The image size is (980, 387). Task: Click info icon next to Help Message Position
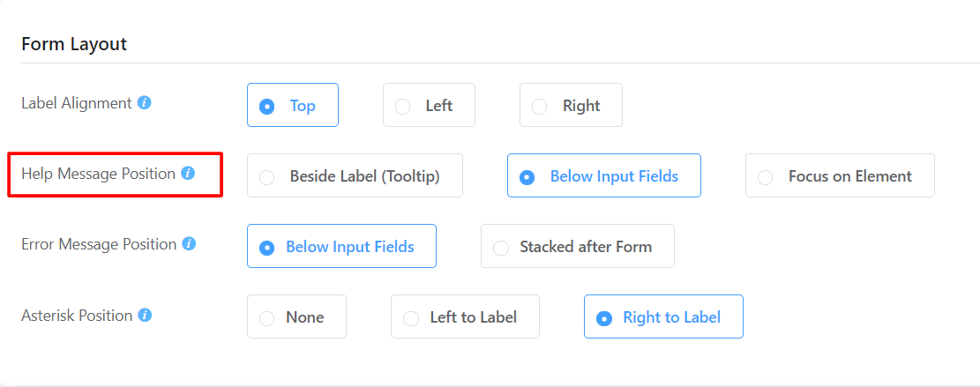188,173
